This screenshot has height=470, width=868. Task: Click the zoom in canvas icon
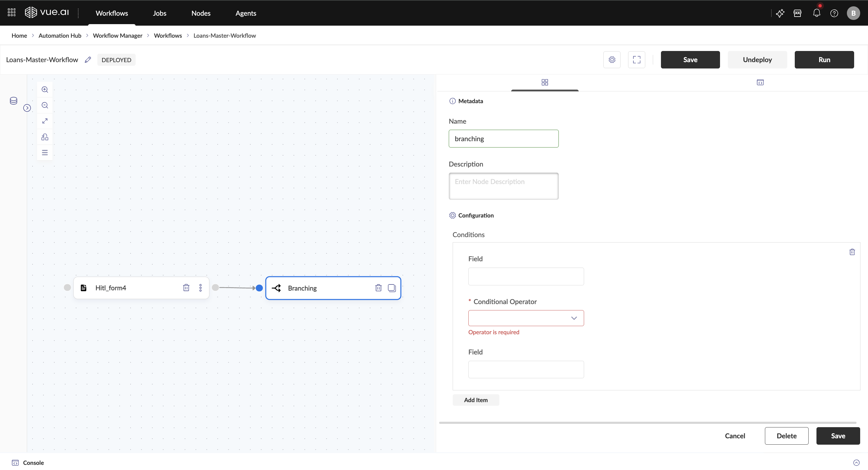(x=45, y=90)
